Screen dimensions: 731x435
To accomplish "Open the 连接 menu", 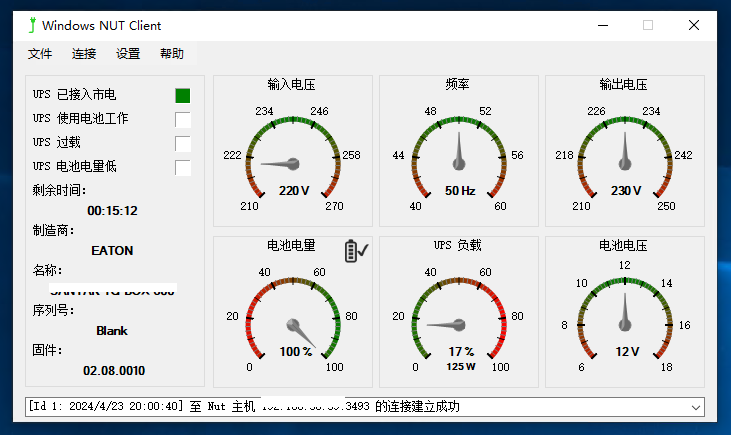I will pos(84,54).
